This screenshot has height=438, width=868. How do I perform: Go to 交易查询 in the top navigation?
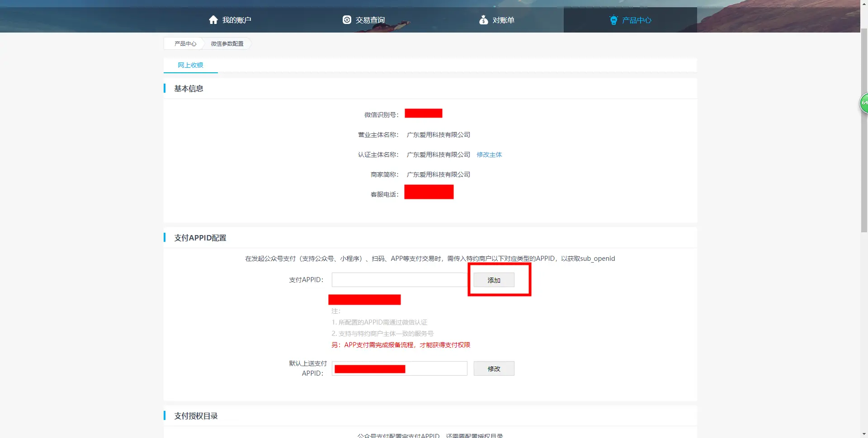click(x=370, y=20)
